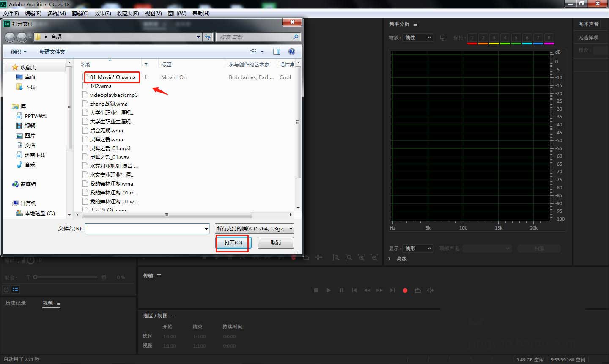Click the Stop button in transport panel
The height and width of the screenshot is (364, 609).
(x=316, y=290)
